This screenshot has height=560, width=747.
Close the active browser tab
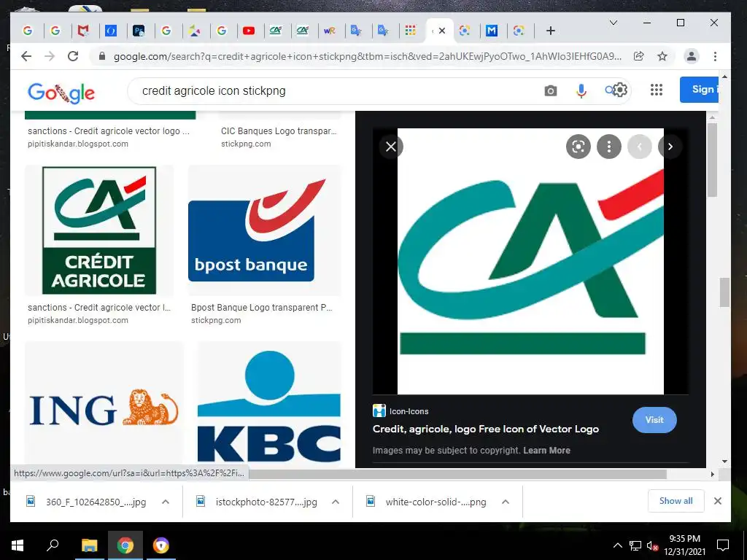442,31
